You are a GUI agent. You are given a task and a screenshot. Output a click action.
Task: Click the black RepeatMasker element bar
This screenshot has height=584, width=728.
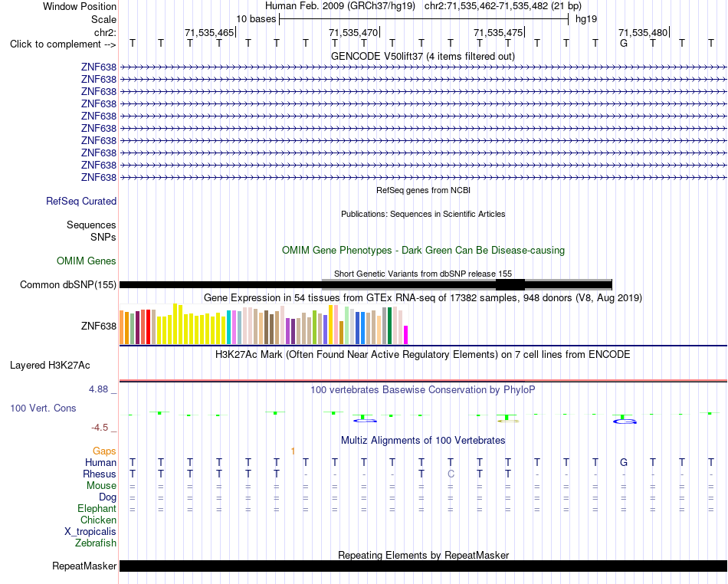click(423, 566)
